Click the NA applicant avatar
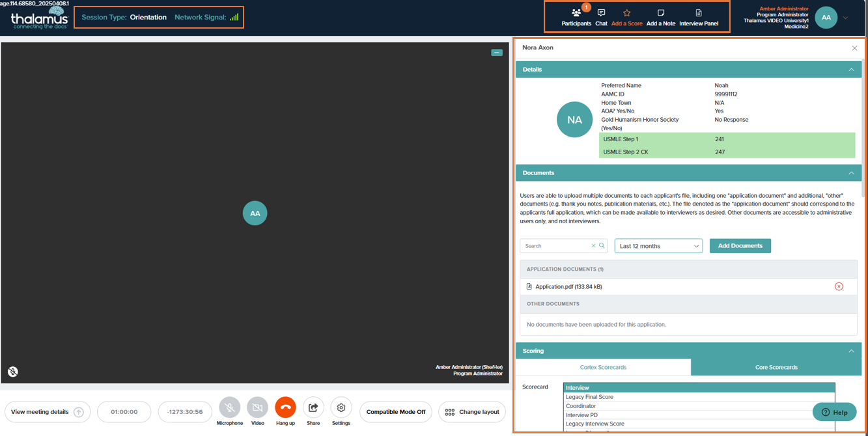Screen dimensions: 868x436 [x=574, y=120]
